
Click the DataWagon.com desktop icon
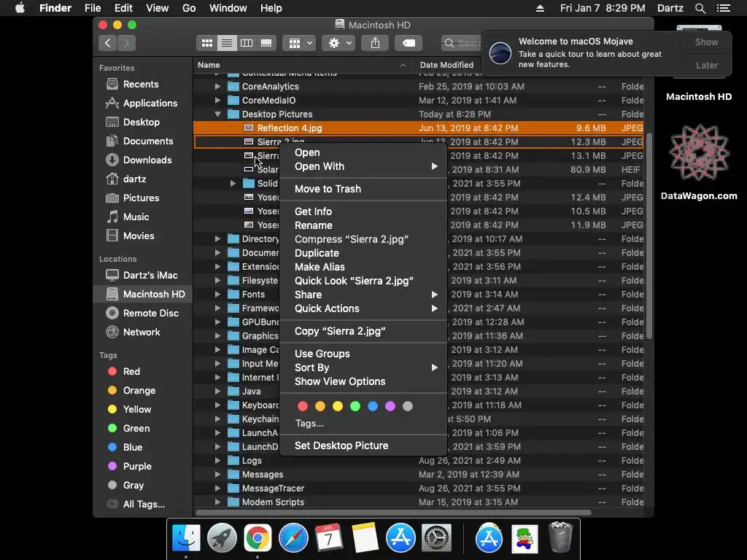click(699, 162)
